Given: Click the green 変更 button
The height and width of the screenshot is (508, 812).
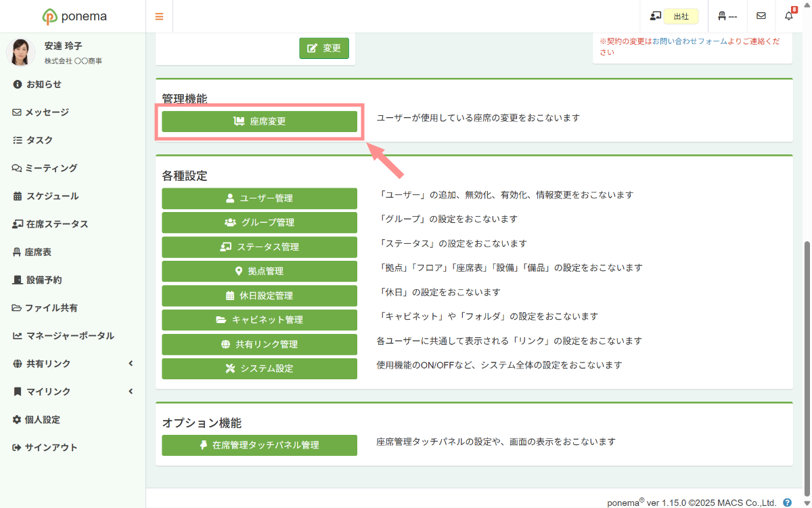Looking at the screenshot, I should tap(324, 48).
